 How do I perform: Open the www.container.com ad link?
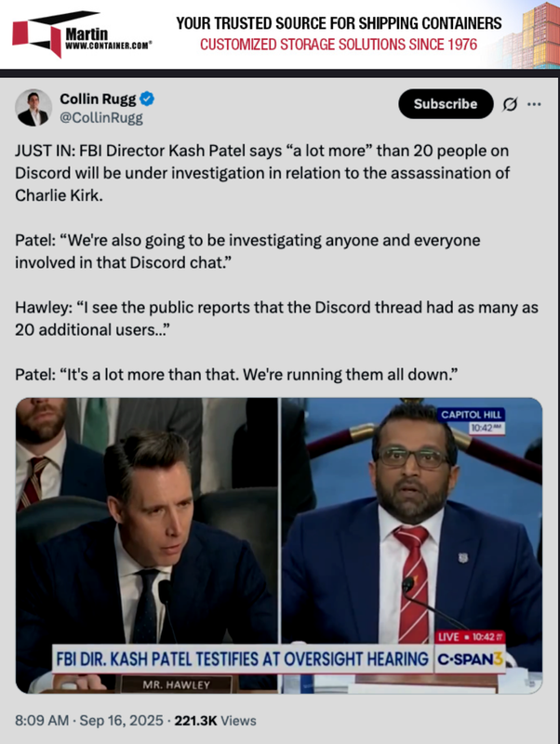[x=108, y=46]
